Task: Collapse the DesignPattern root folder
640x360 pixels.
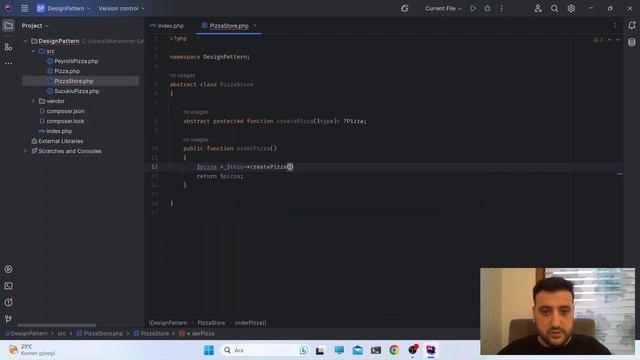Action: pos(25,41)
